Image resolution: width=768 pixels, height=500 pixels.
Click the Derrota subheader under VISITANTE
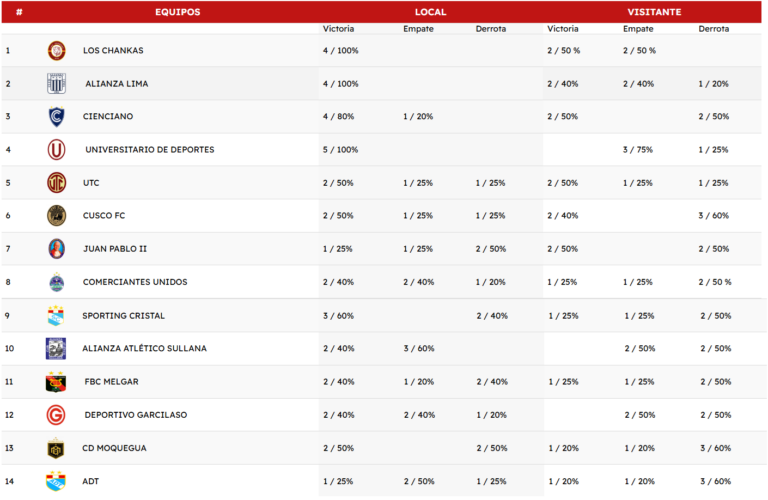tap(713, 29)
